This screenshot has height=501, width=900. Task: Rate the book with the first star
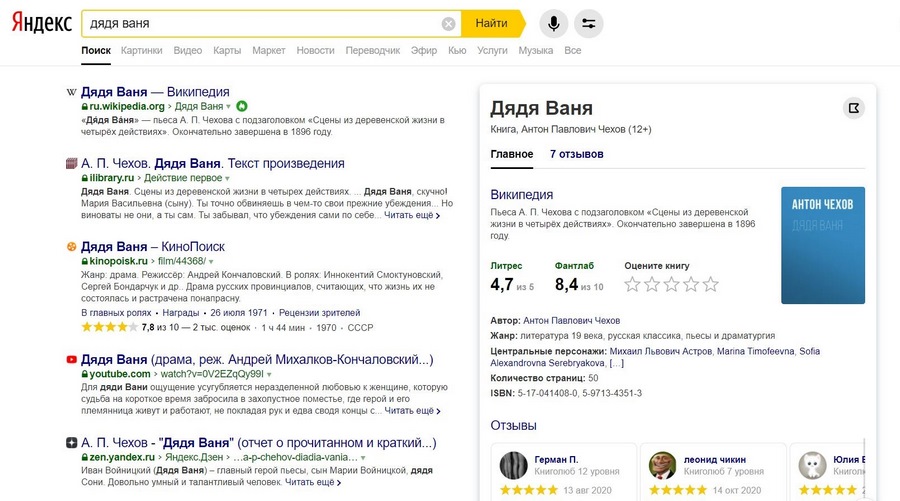(632, 284)
